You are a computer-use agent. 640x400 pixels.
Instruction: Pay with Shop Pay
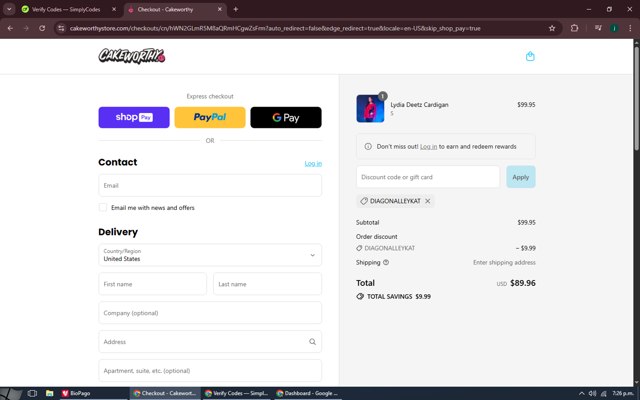point(134,118)
